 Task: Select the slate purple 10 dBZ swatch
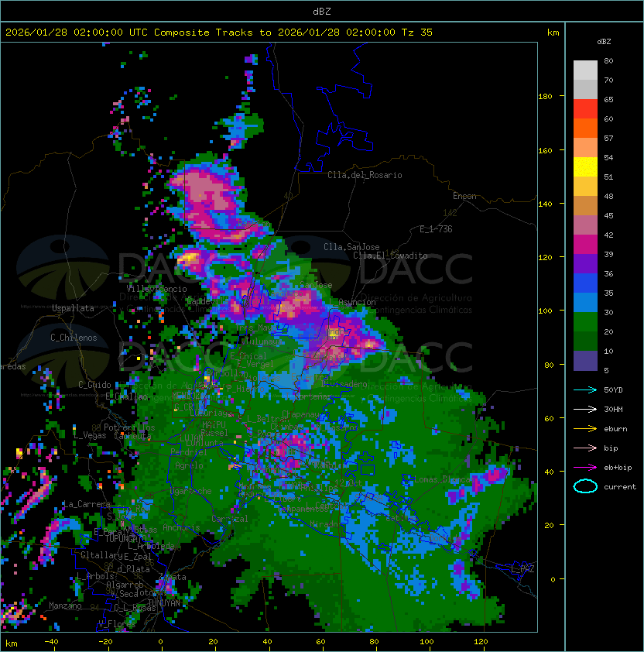click(585, 361)
